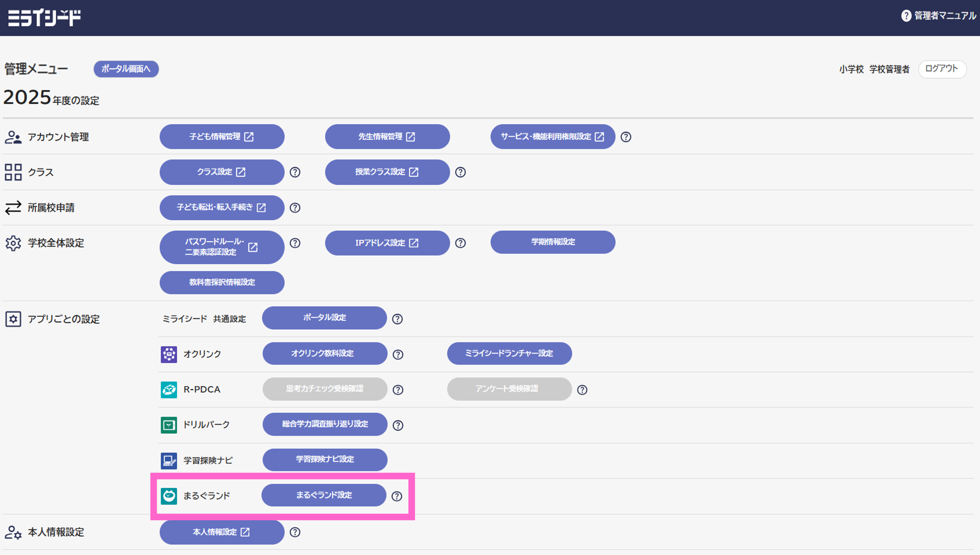The width and height of the screenshot is (980, 555).
Task: Click help icon beside ポータル設定
Action: [397, 319]
